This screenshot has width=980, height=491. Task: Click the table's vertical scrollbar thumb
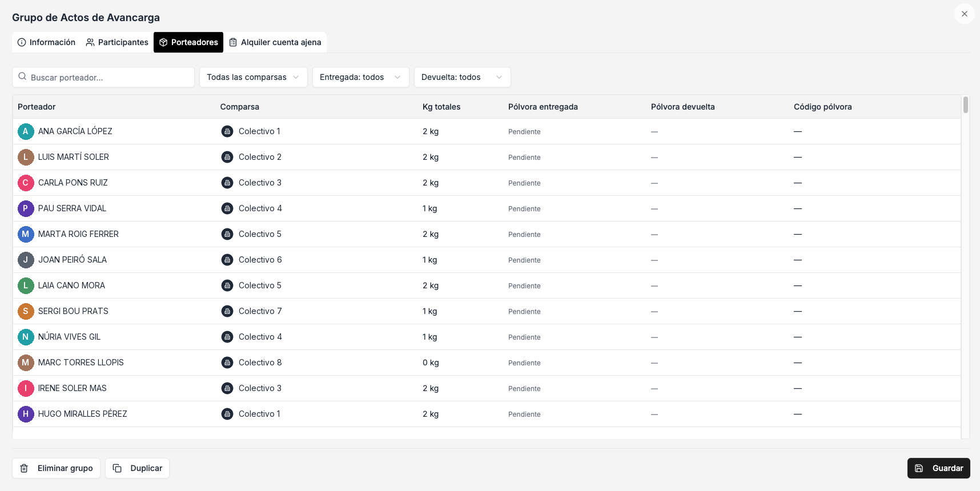click(966, 105)
